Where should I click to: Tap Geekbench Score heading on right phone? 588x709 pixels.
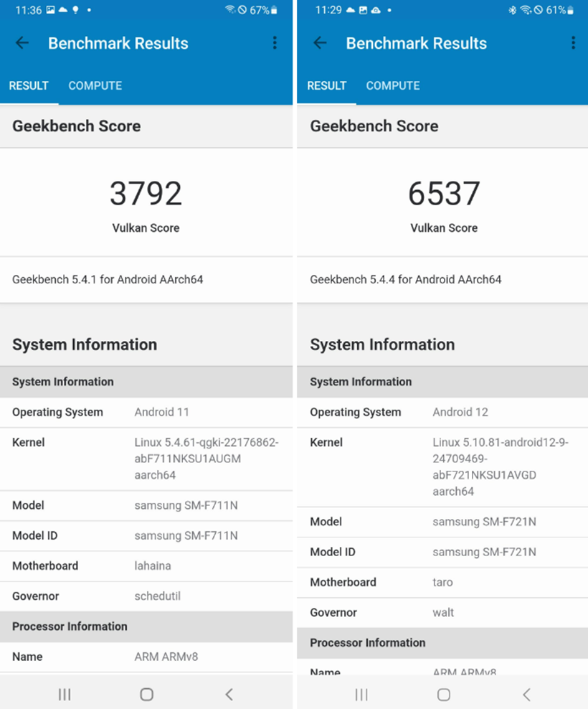(374, 126)
